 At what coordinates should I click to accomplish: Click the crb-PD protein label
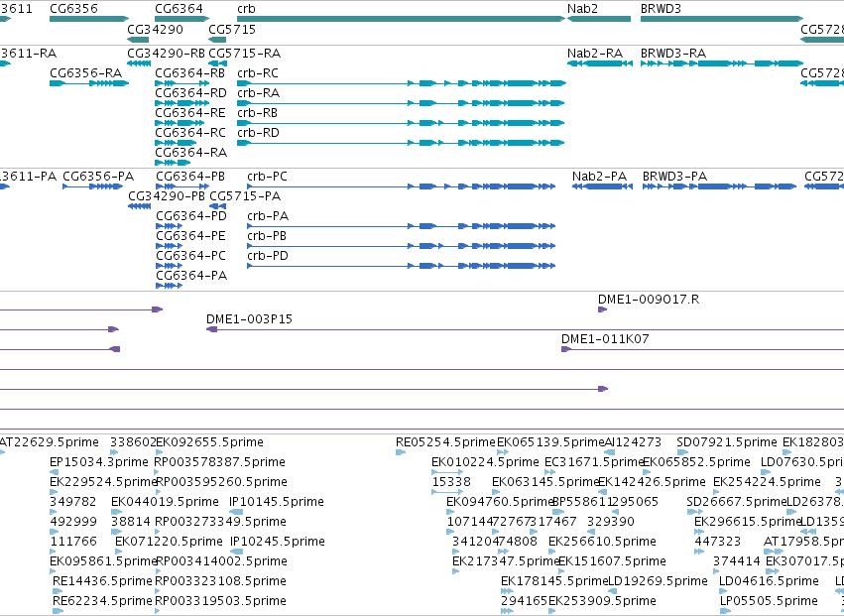[x=268, y=255]
